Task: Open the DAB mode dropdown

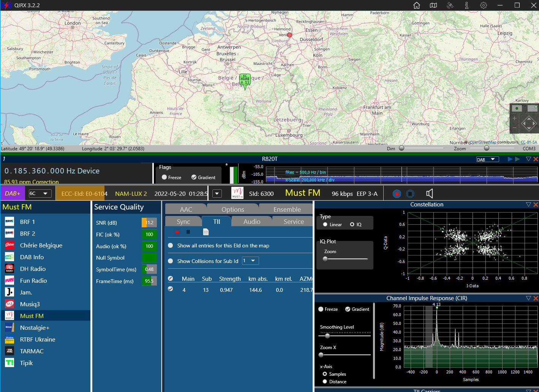Action: click(487, 159)
